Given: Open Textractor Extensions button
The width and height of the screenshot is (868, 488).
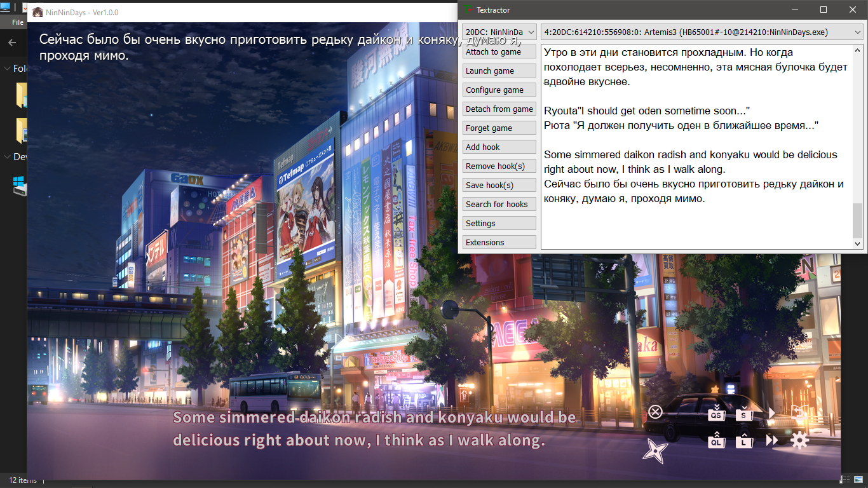Looking at the screenshot, I should [499, 243].
